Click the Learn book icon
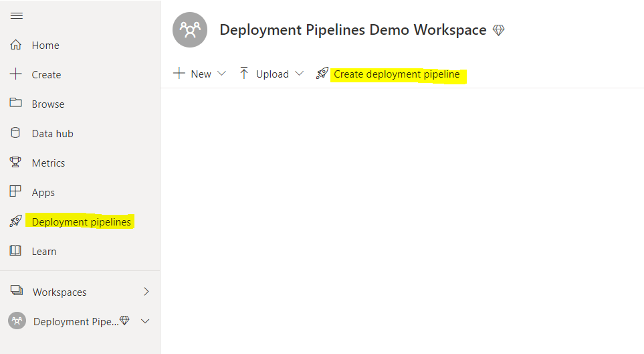644x354 pixels. tap(16, 251)
